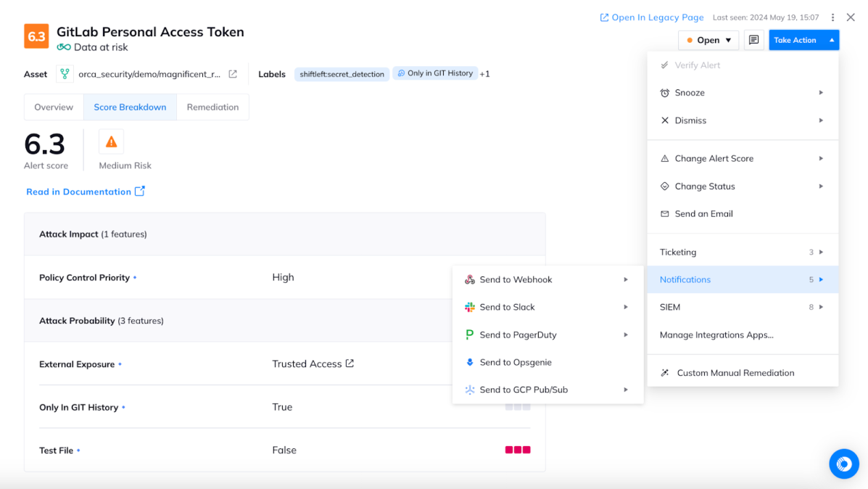The width and height of the screenshot is (868, 489).
Task: Expand the Dismiss submenu arrow
Action: coord(821,120)
